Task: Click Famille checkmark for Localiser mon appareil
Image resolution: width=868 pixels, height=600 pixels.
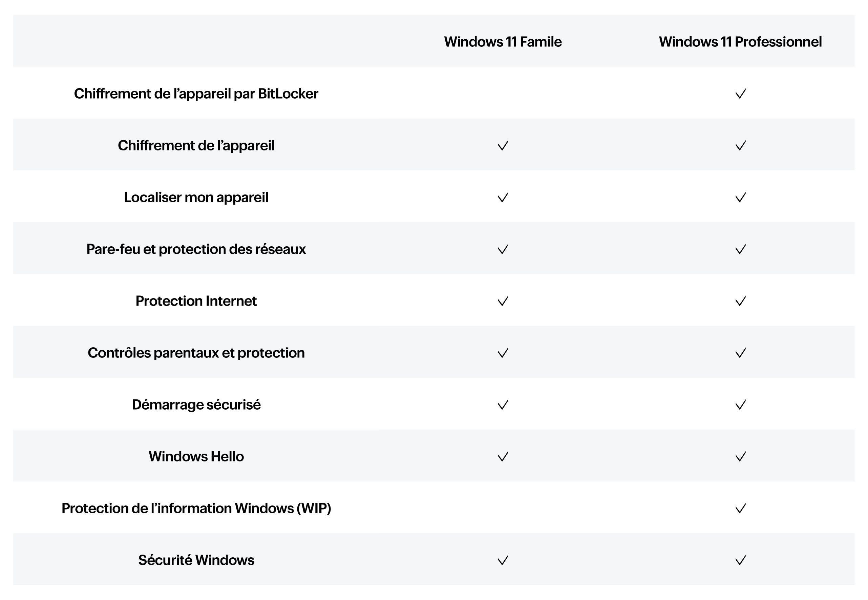Action: pos(503,198)
